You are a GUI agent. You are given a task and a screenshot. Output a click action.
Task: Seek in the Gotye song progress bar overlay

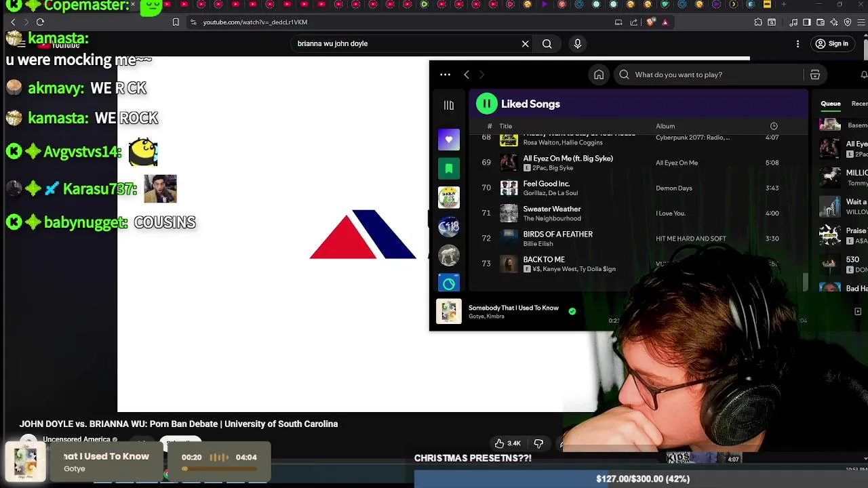(x=218, y=468)
